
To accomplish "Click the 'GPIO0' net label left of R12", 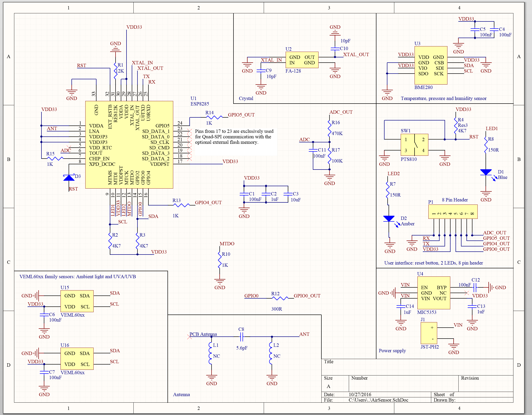I will (251, 296).
